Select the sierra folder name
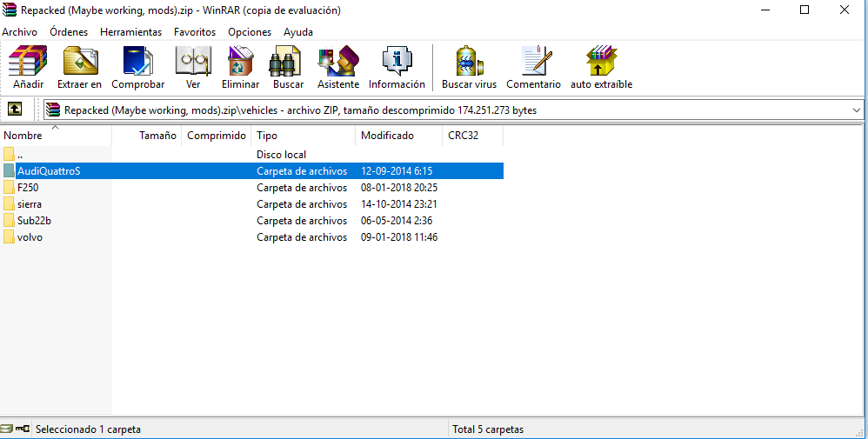This screenshot has height=439, width=868. pos(30,204)
